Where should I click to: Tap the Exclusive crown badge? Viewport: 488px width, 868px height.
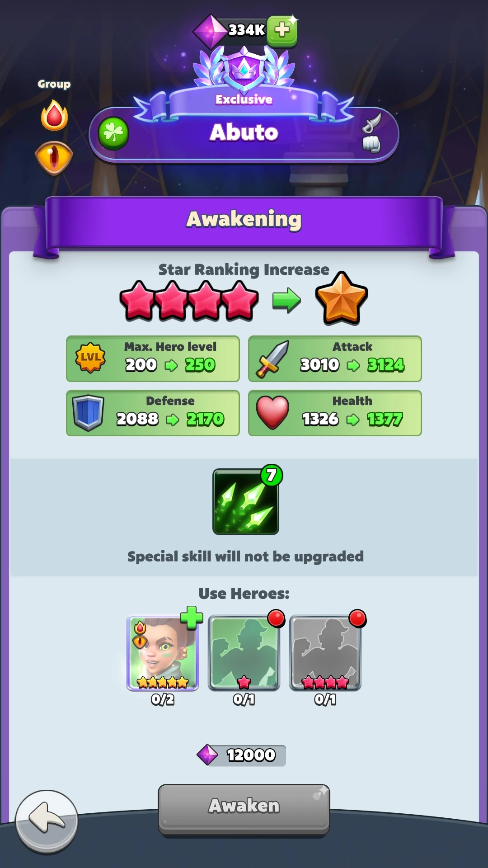click(244, 71)
